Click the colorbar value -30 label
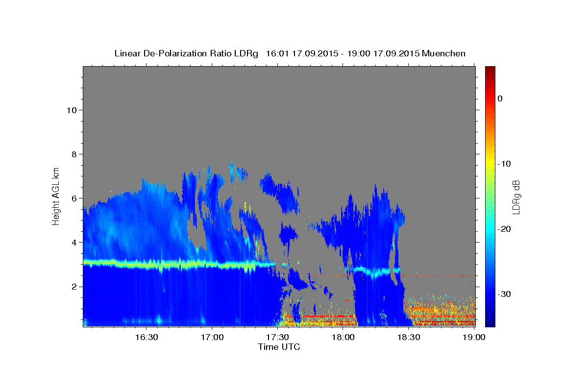Image resolution: width=588 pixels, height=392 pixels. pos(504,294)
